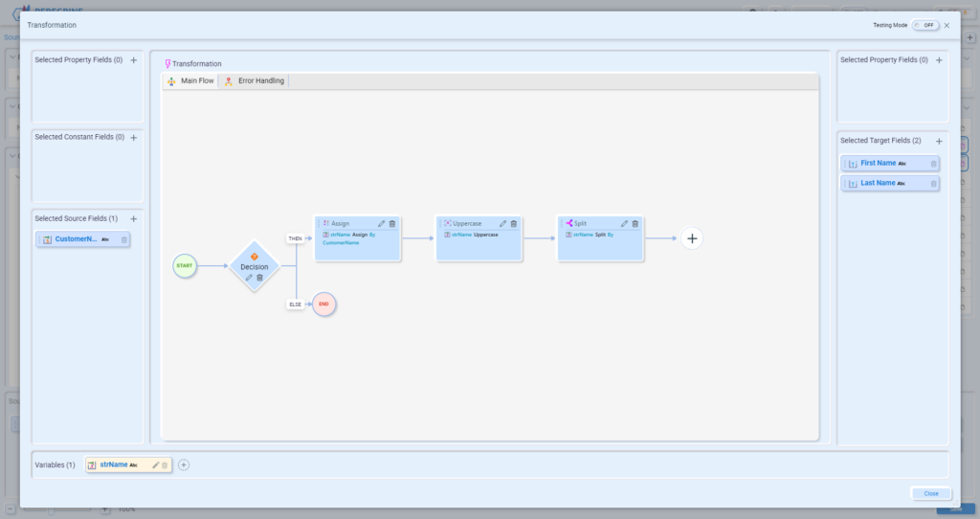
Task: Add a new step after Split
Action: coord(692,238)
